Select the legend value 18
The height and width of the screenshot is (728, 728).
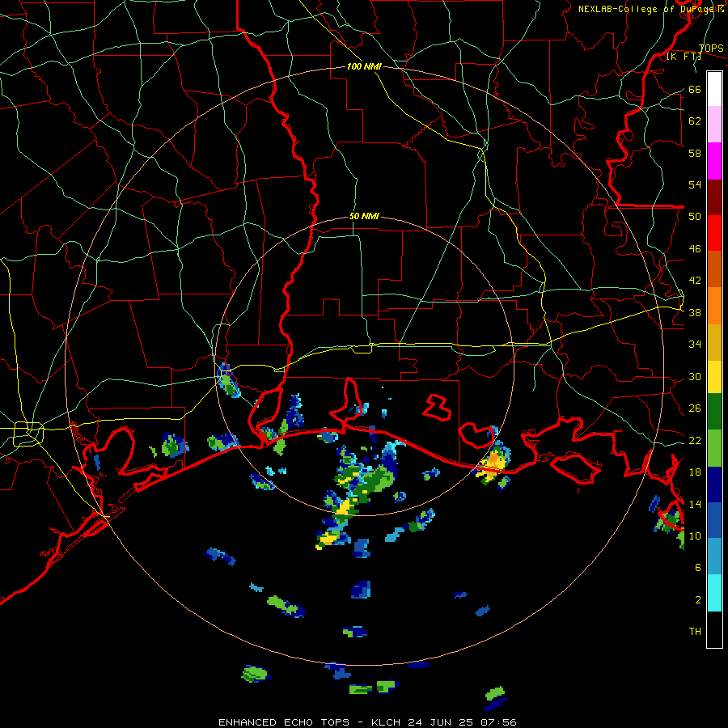coord(695,472)
